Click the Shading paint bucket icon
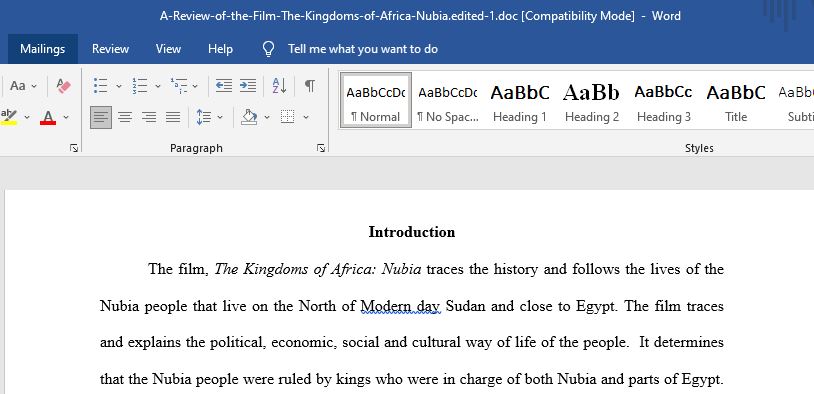The height and width of the screenshot is (394, 814). pos(249,117)
